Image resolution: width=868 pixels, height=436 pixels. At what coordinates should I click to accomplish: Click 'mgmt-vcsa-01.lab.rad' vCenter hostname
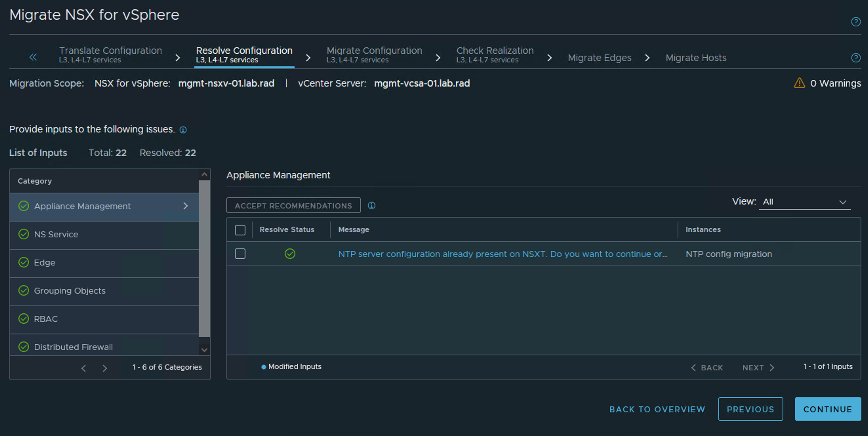pyautogui.click(x=422, y=83)
